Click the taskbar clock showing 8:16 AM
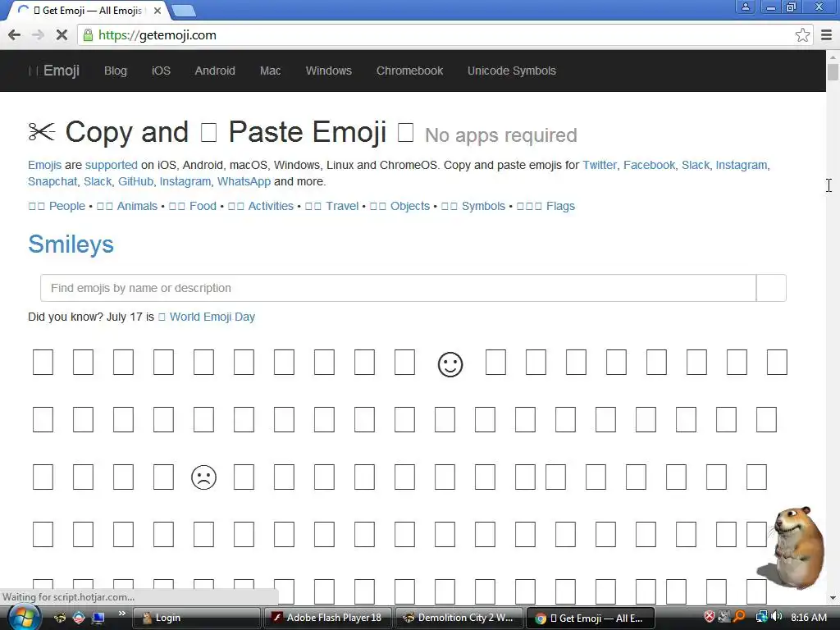The image size is (840, 630). tap(809, 618)
